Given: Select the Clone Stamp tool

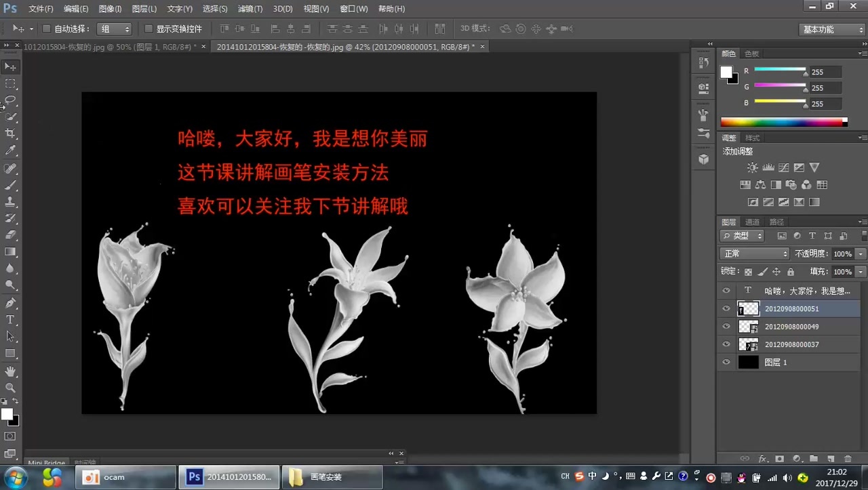Looking at the screenshot, I should tap(10, 202).
